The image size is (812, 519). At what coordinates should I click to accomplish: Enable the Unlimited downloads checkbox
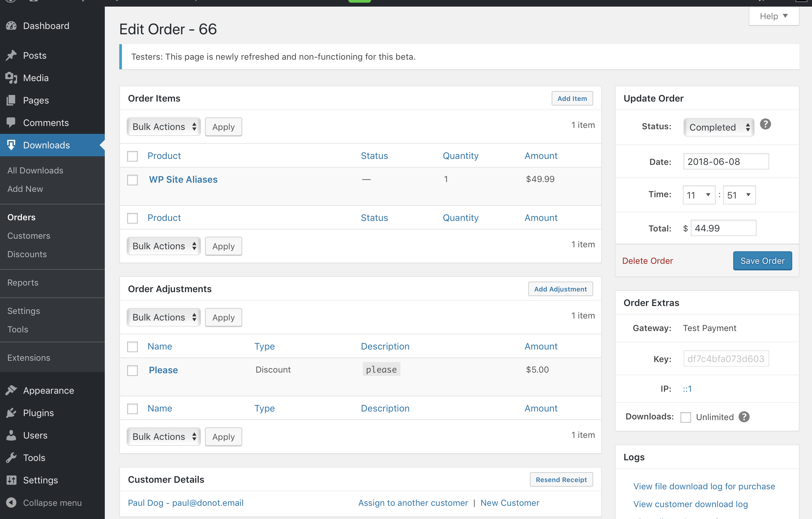(686, 417)
